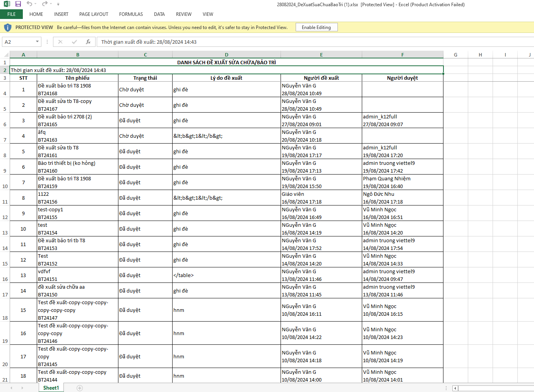Click STT cell with number 18
The width and height of the screenshot is (534, 392).
(x=23, y=376)
